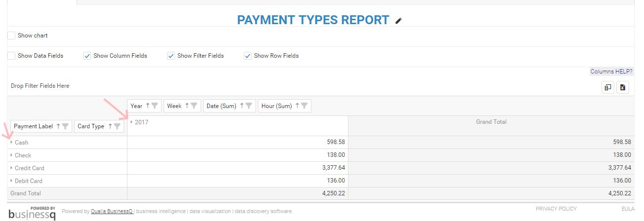
Task: Open the Payment Label filter funnel
Action: (65, 126)
